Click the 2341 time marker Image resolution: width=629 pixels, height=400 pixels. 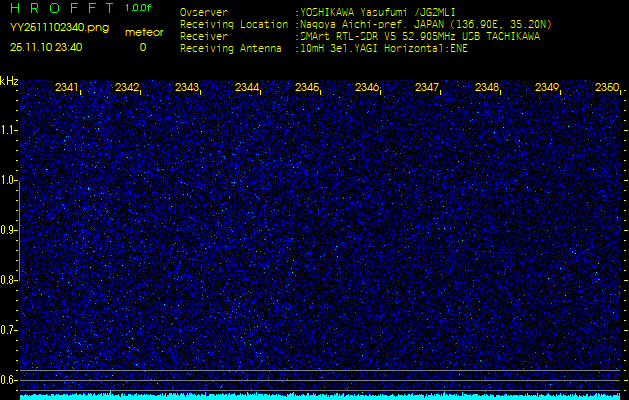tap(67, 88)
